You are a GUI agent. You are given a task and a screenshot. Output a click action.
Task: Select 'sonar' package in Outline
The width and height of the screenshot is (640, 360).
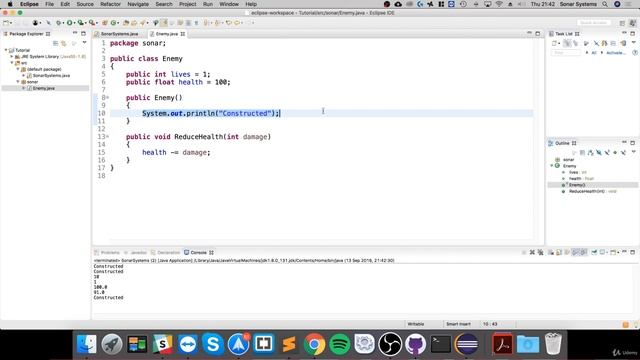point(569,160)
